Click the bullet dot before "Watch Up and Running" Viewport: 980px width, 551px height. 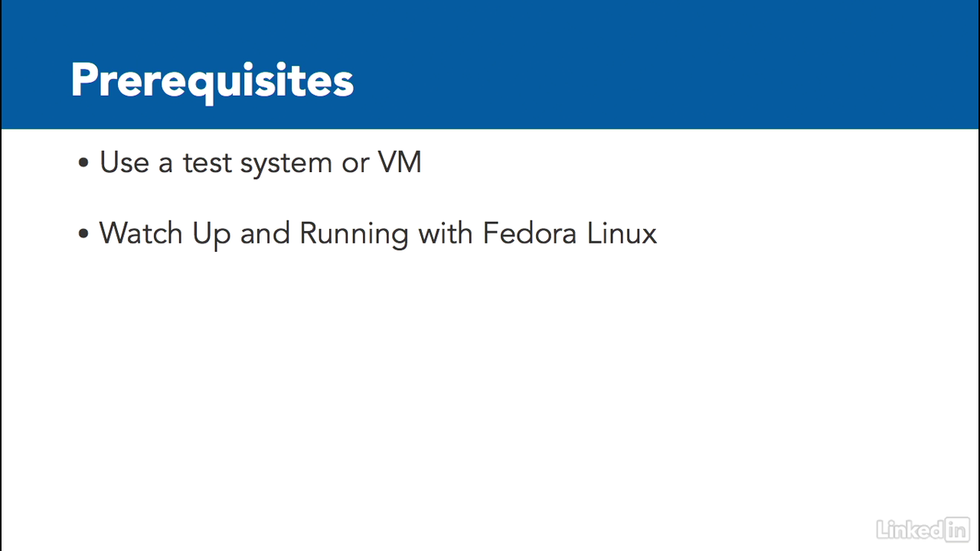[83, 233]
